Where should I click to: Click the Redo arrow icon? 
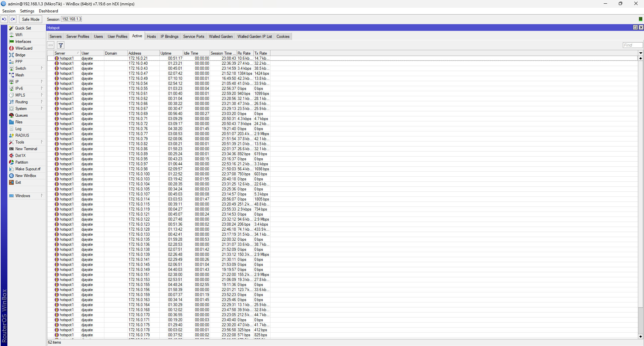13,19
